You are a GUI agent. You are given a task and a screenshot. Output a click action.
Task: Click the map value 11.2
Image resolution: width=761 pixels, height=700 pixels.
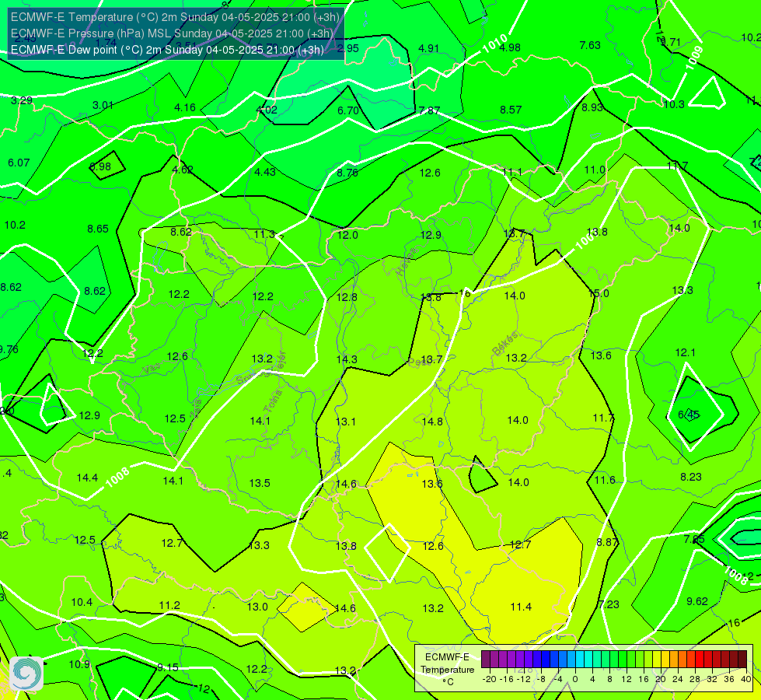[169, 605]
